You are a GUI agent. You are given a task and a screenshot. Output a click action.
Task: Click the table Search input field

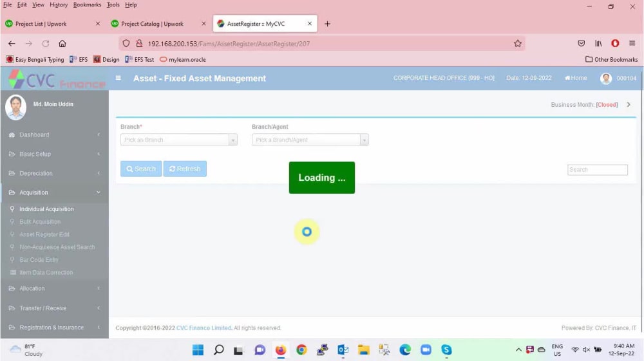tap(598, 170)
